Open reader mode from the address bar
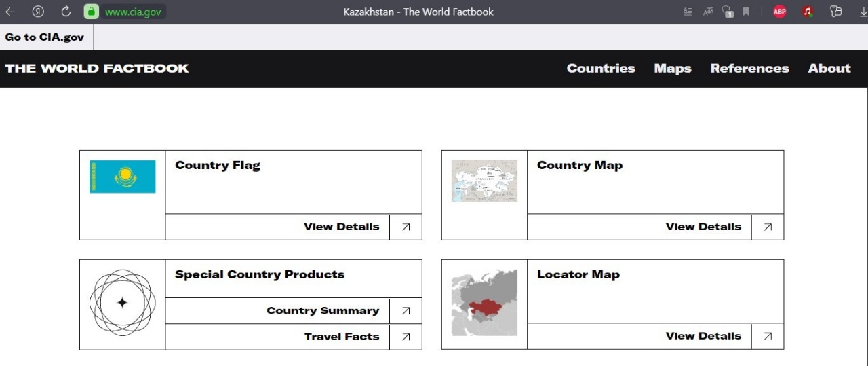The width and height of the screenshot is (868, 366). [688, 12]
